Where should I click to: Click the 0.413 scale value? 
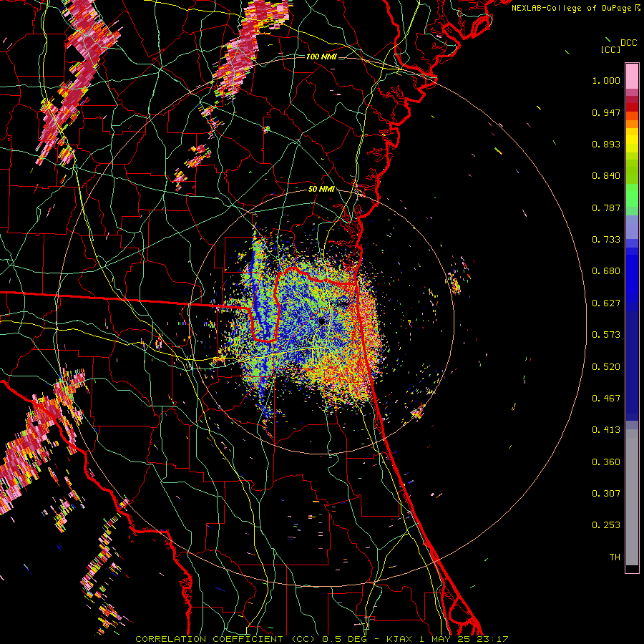click(606, 430)
